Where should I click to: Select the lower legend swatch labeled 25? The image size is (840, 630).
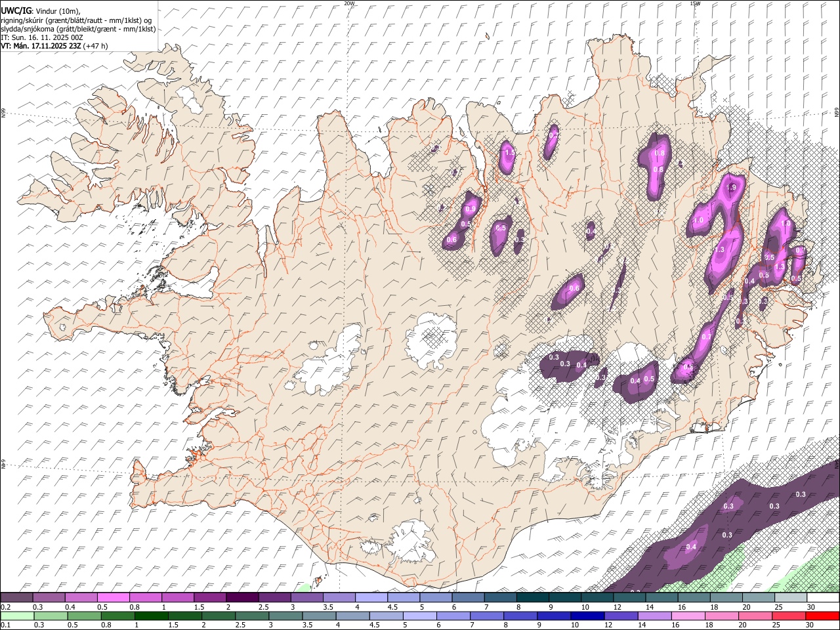(x=789, y=616)
